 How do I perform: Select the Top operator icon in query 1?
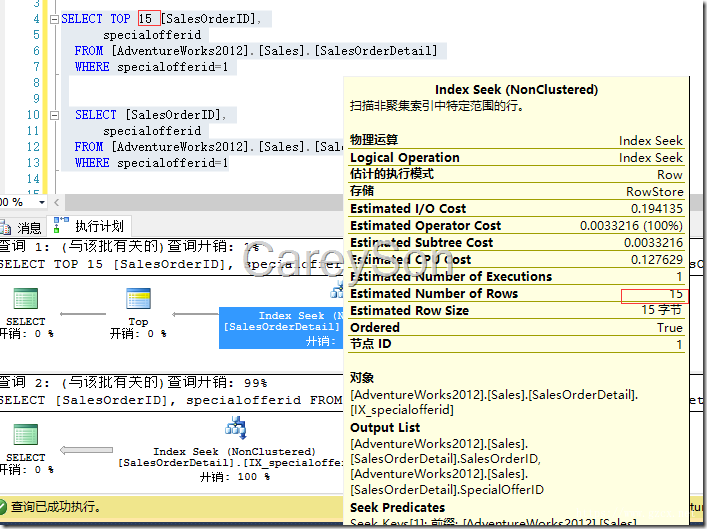coord(138,299)
